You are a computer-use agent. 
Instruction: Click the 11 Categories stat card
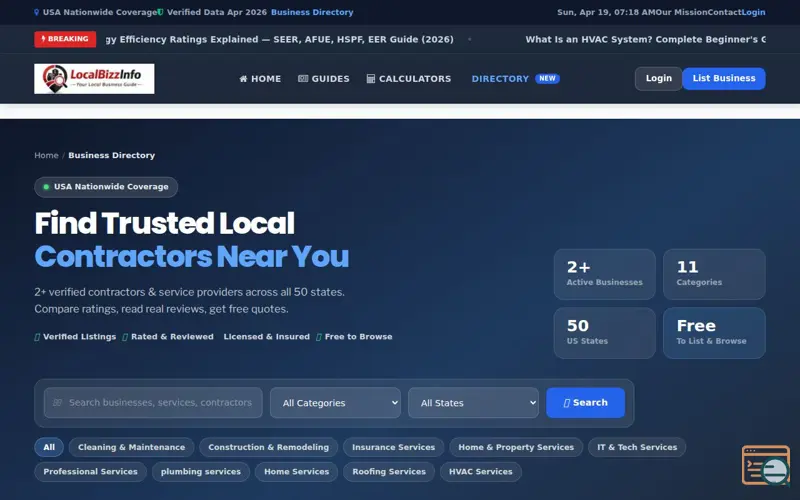714,274
